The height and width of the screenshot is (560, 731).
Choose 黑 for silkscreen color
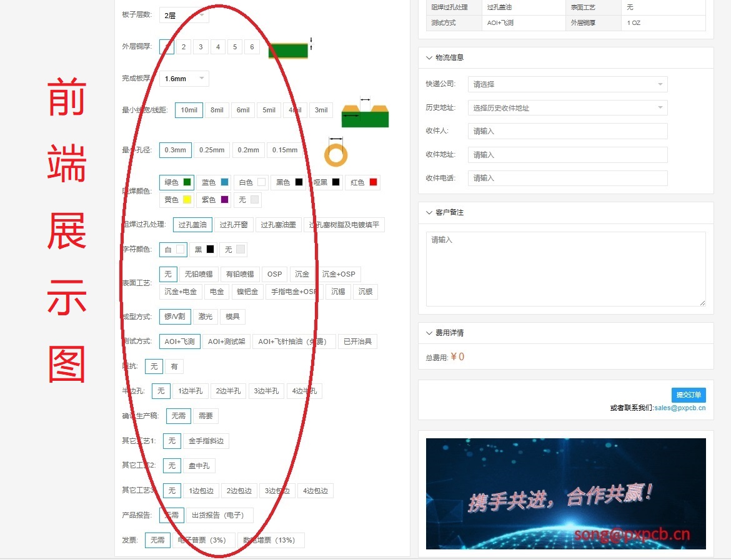tap(204, 249)
